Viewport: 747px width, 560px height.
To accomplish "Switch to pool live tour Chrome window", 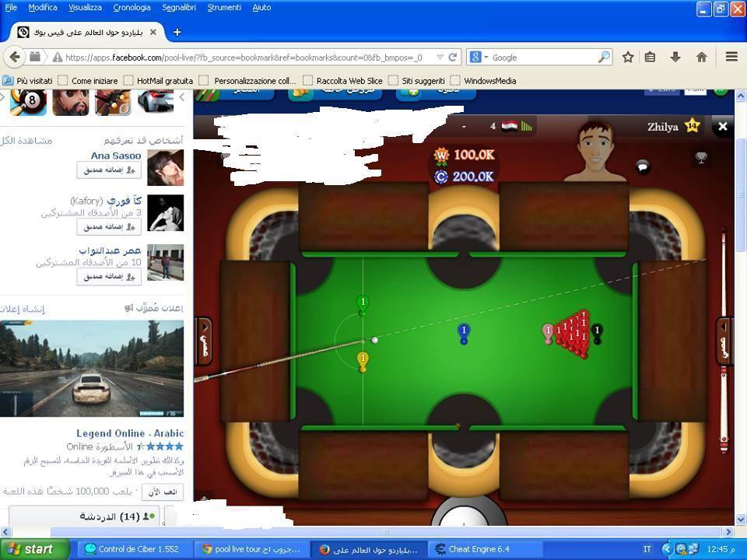I will click(x=251, y=549).
